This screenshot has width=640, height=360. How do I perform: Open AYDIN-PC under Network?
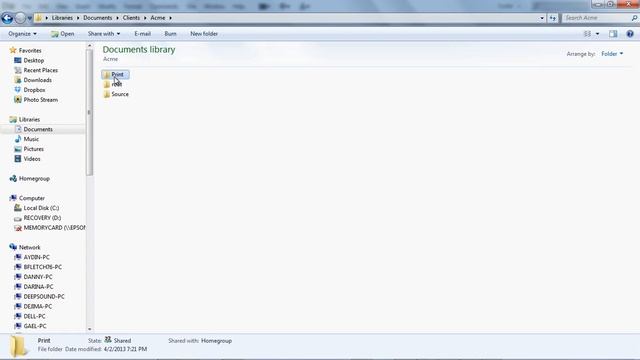click(x=32, y=257)
